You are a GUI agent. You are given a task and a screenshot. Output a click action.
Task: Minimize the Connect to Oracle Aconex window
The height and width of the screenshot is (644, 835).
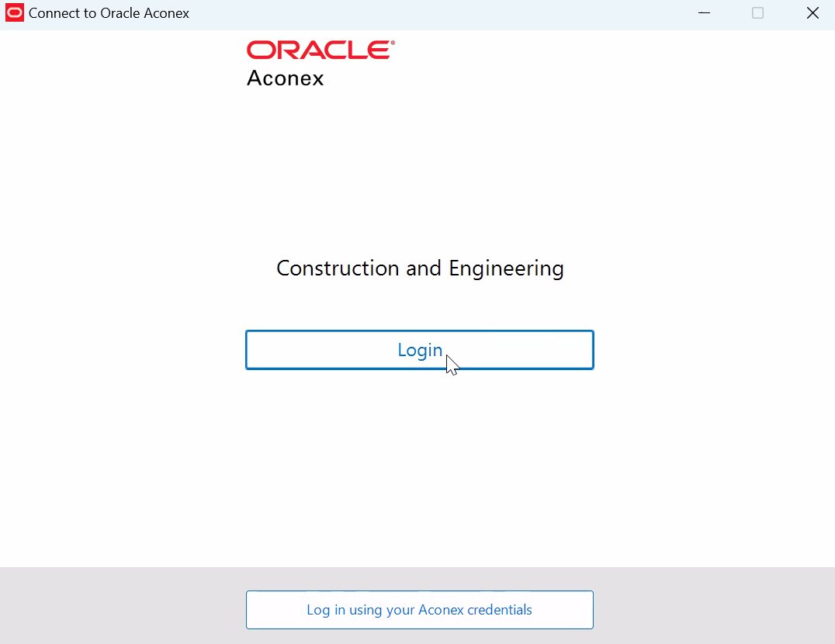704,12
